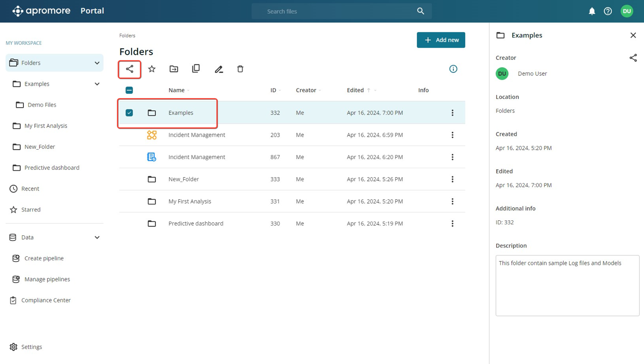644x364 pixels.
Task: Go to Manage pipelines
Action: [x=47, y=279]
